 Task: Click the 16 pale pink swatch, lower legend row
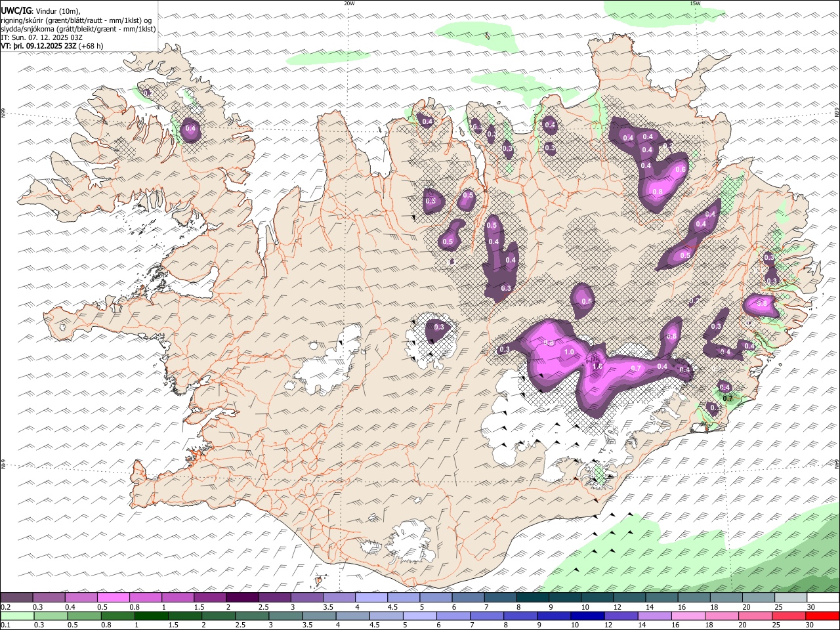coord(688,616)
